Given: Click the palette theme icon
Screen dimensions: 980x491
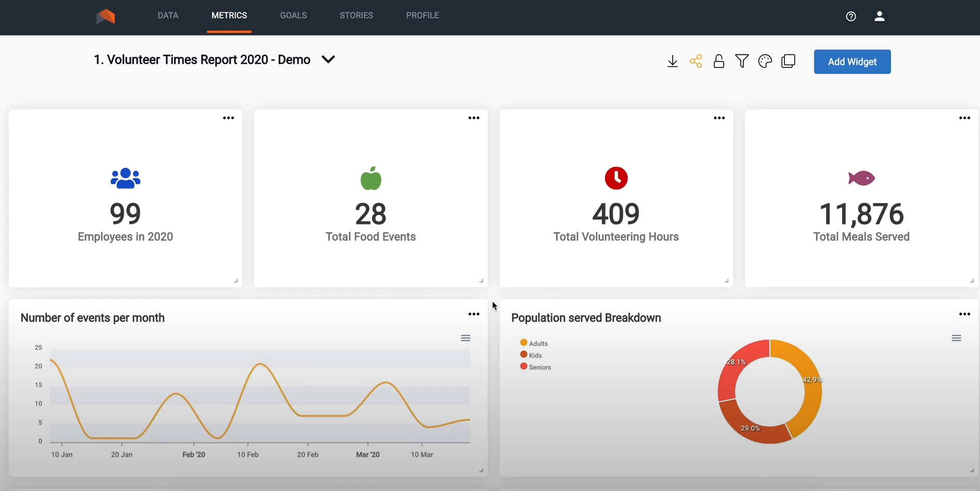Looking at the screenshot, I should pos(765,61).
